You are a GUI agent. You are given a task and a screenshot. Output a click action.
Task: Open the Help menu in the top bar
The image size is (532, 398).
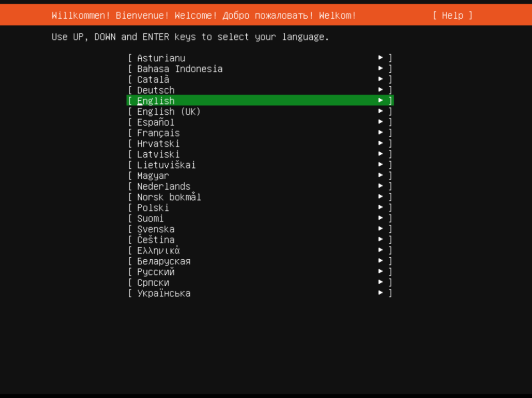pos(451,15)
